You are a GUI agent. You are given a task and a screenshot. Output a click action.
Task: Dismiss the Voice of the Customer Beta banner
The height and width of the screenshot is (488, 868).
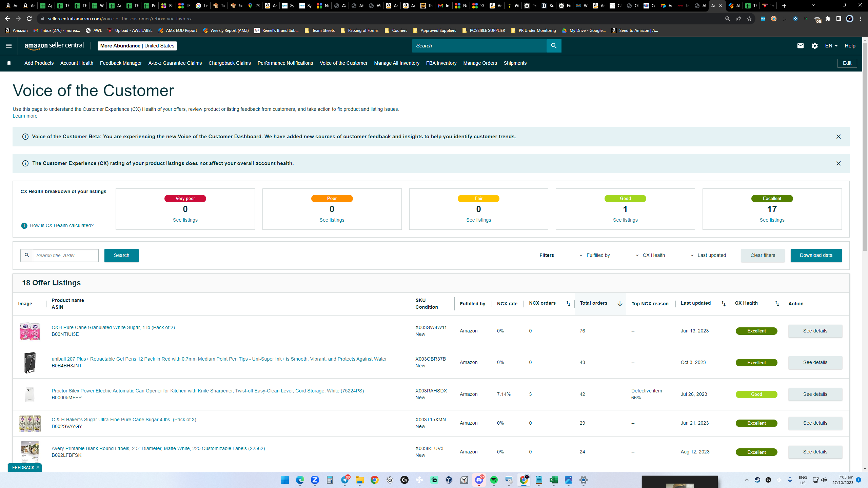coord(839,137)
